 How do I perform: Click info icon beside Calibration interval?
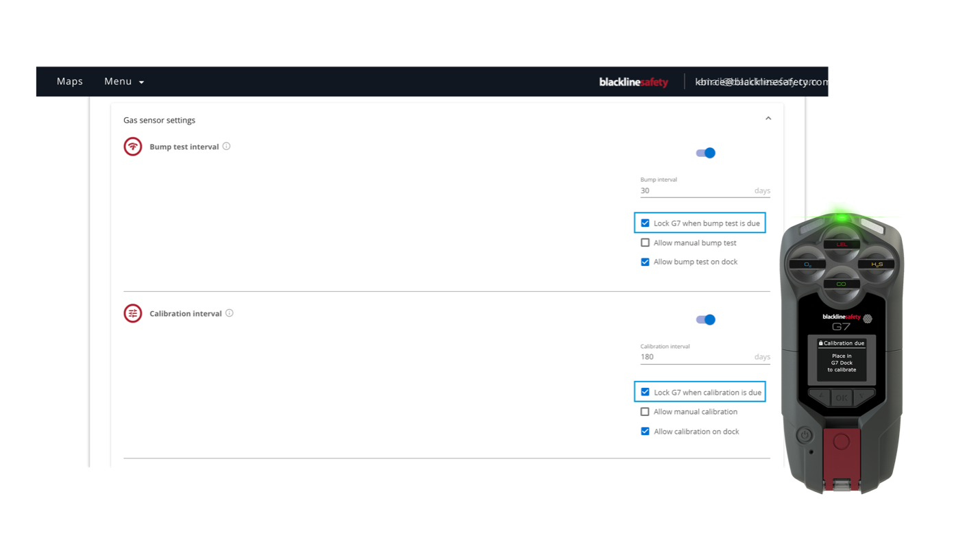click(230, 313)
